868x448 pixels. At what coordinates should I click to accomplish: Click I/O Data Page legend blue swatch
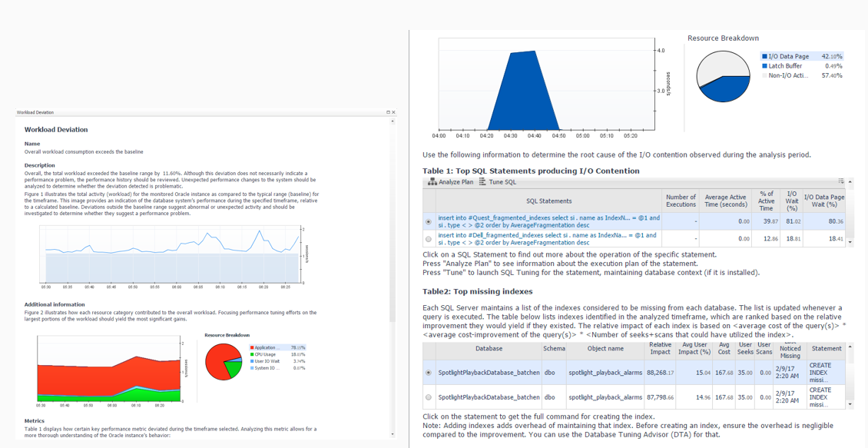[765, 57]
